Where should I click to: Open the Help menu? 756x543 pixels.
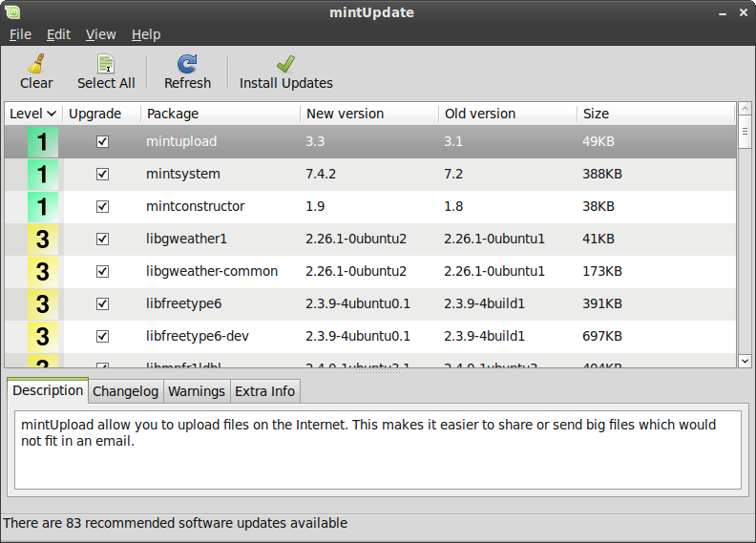(x=146, y=34)
